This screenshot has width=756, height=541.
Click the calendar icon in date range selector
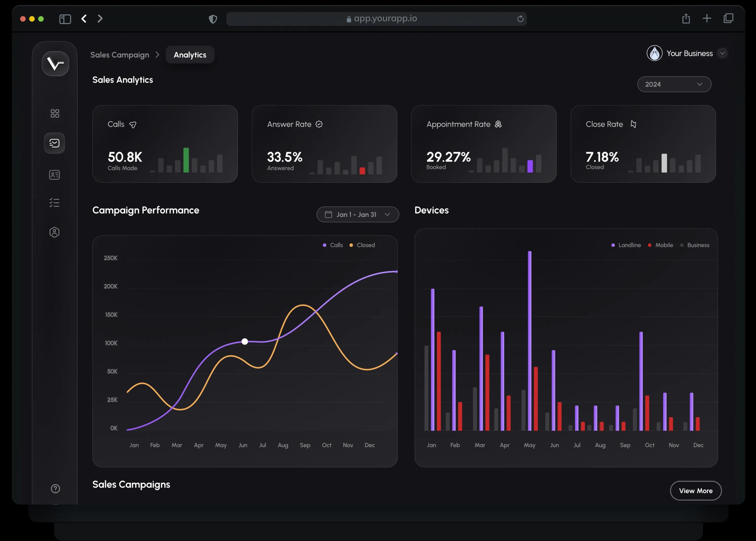coord(328,215)
